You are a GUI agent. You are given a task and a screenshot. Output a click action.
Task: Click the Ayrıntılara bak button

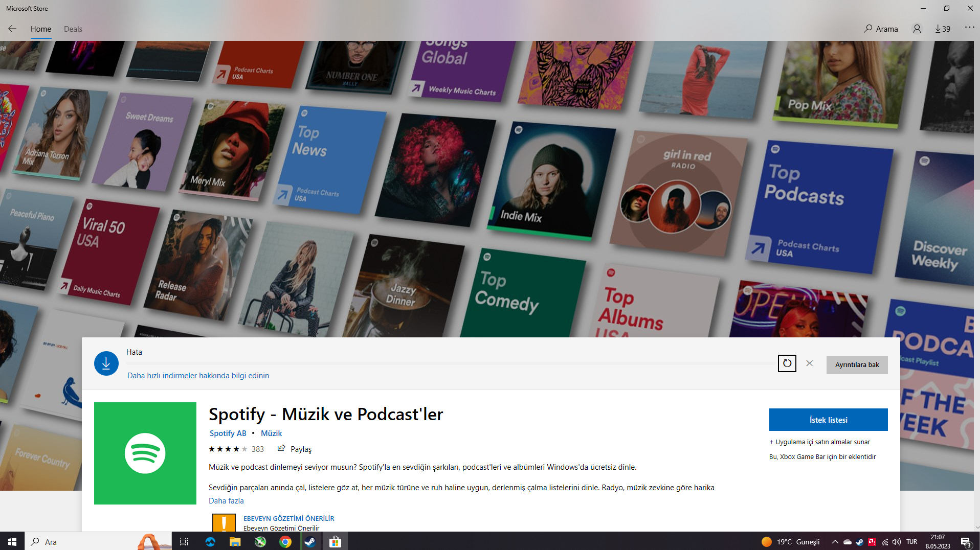[857, 365]
